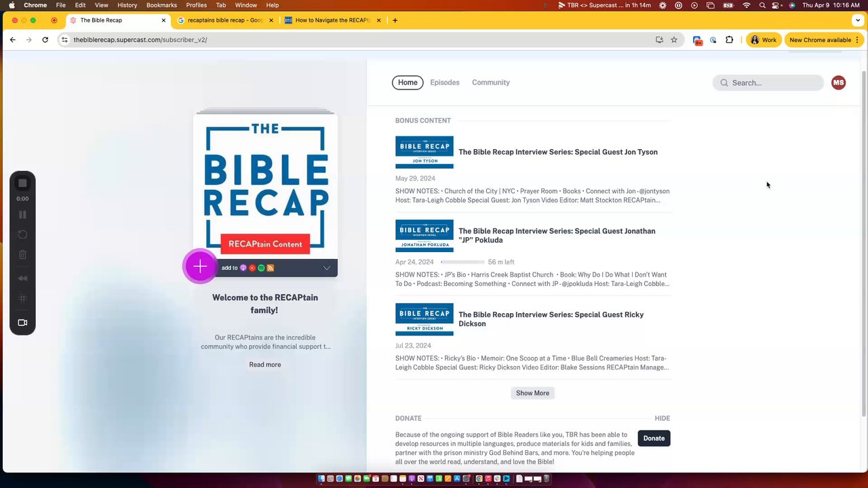Image resolution: width=868 pixels, height=488 pixels.
Task: Open extension icon with 9+ badge
Action: 697,40
